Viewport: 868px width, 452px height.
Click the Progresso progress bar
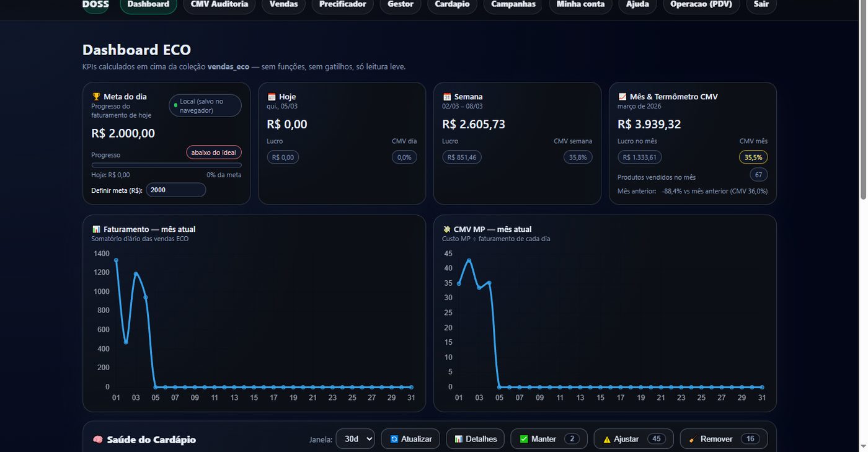click(166, 164)
